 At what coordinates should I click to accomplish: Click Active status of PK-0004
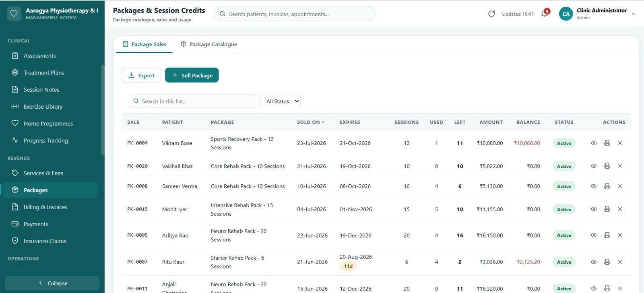[x=564, y=143]
